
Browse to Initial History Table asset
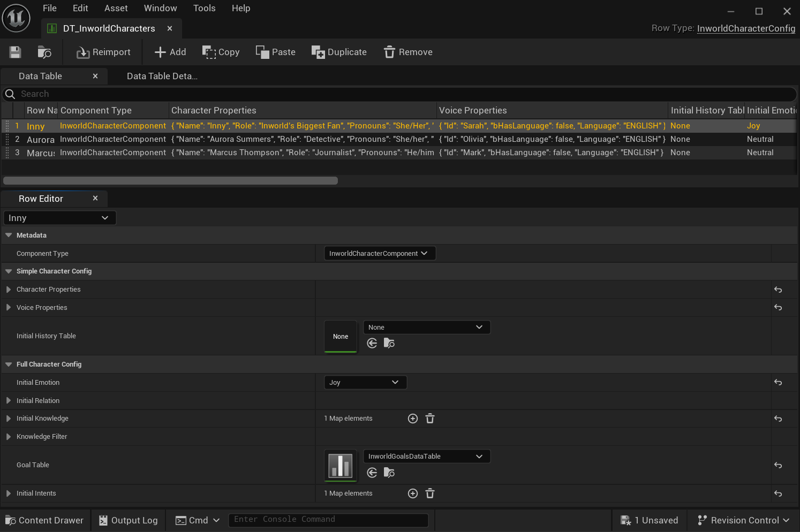[x=389, y=343]
